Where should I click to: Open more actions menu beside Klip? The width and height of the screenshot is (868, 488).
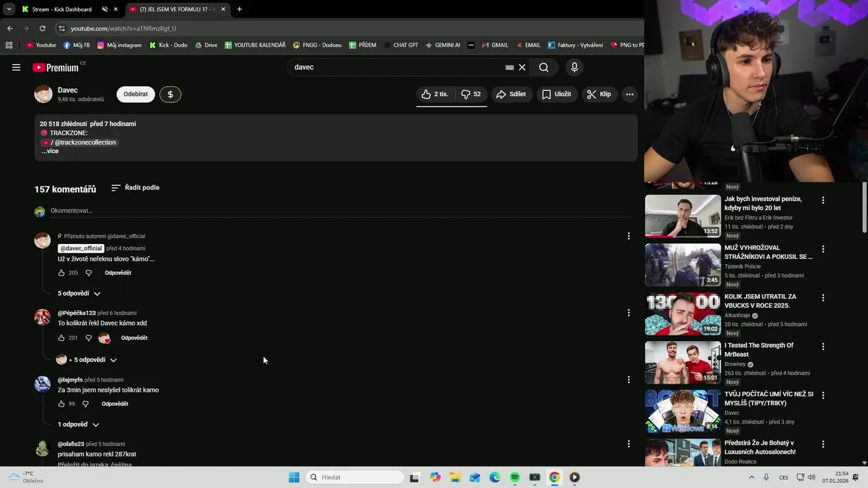[629, 94]
